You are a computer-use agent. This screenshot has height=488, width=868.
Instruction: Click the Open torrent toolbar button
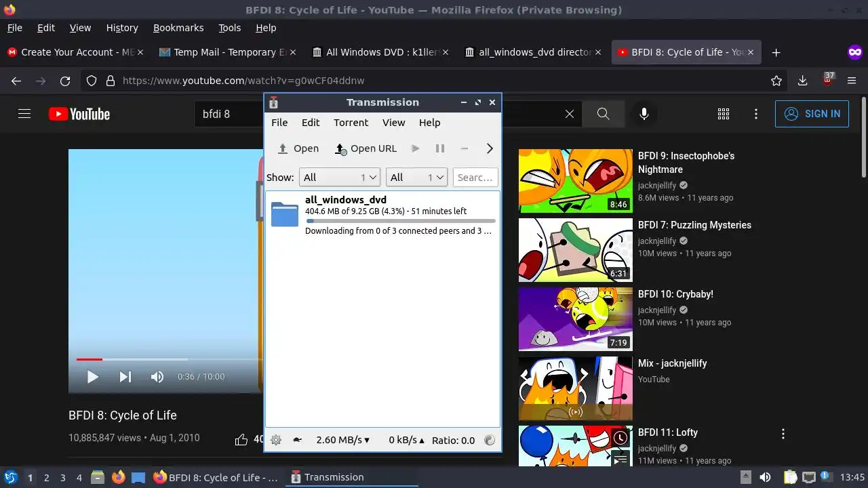click(298, 148)
